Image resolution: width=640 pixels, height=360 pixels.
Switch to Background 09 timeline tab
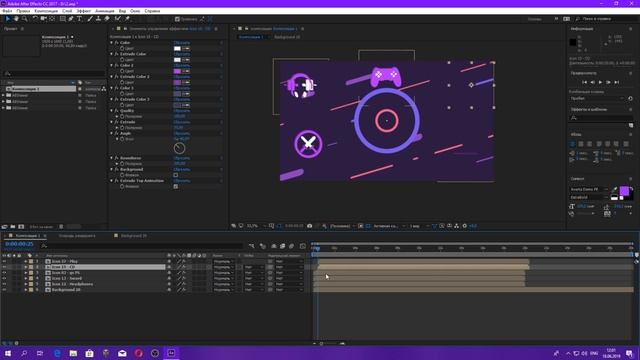tap(133, 236)
